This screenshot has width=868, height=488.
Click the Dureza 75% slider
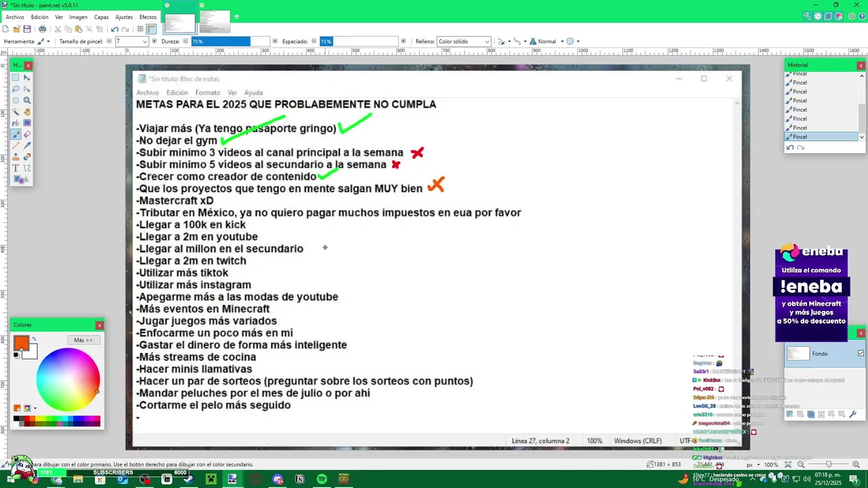pyautogui.click(x=230, y=41)
